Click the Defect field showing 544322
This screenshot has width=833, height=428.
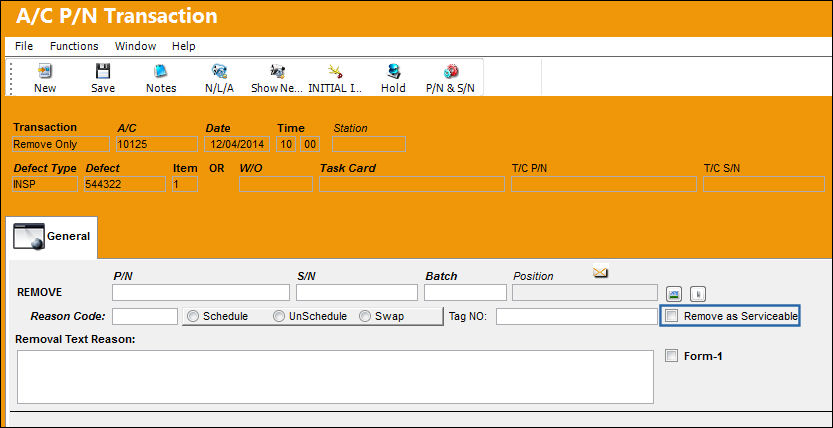coord(125,184)
